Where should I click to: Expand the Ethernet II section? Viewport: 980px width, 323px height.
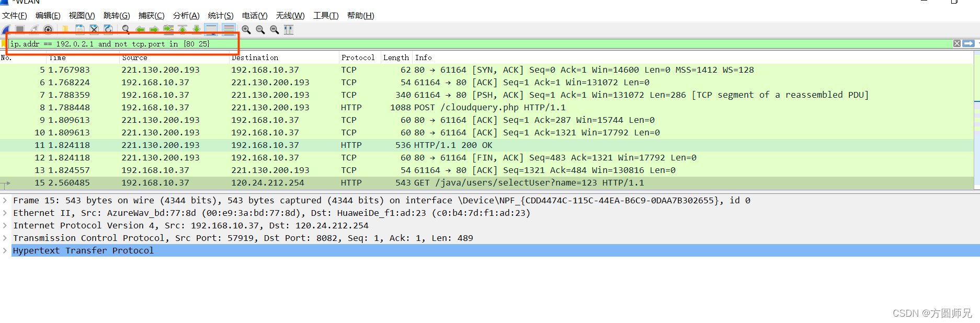5,213
